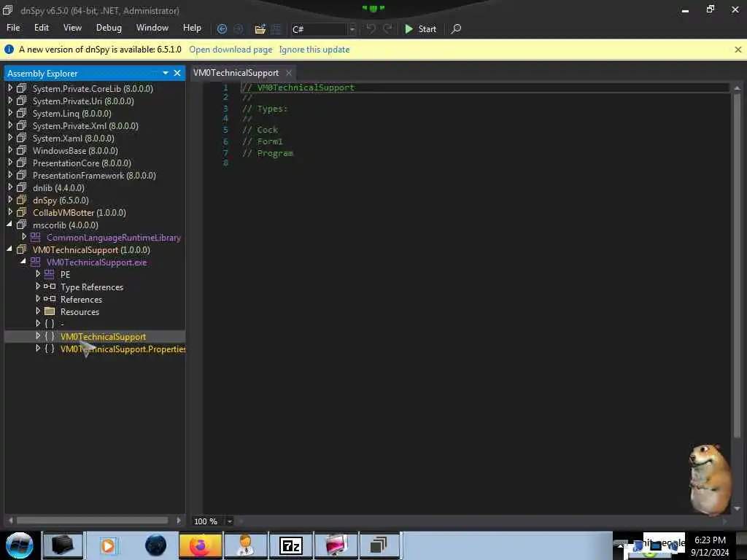Image resolution: width=747 pixels, height=560 pixels.
Task: Expand the References node
Action: (x=38, y=298)
